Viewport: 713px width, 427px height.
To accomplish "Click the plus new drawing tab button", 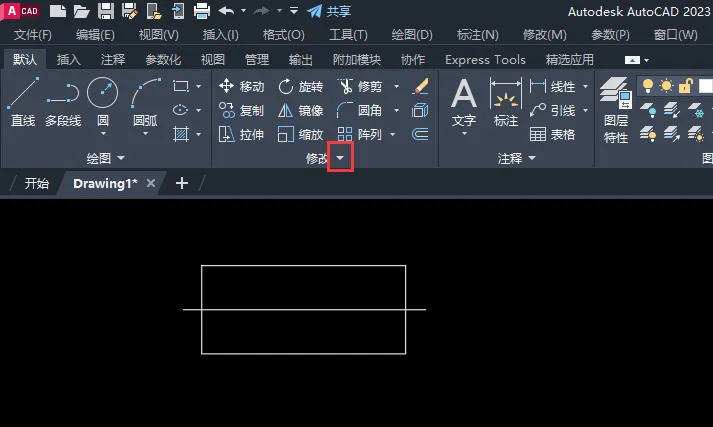I will [x=182, y=183].
